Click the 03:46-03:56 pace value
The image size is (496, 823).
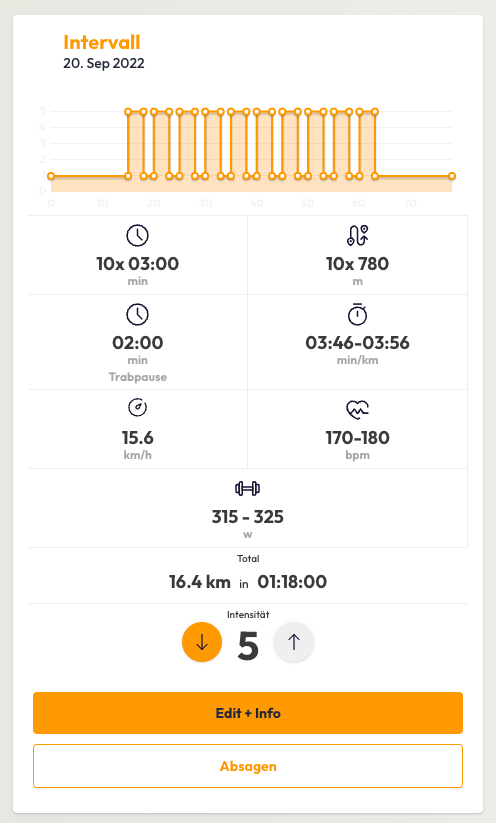coord(357,343)
